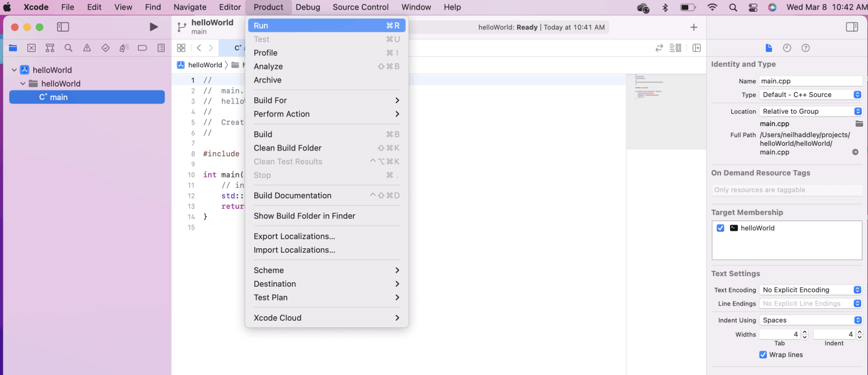868x375 pixels.
Task: Open the Debug menu in menu bar
Action: [308, 7]
